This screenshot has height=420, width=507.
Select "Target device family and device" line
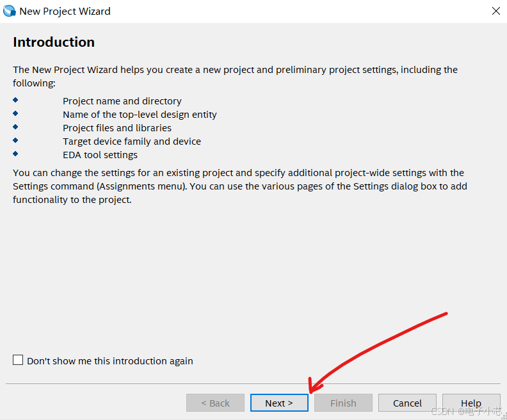click(x=132, y=141)
